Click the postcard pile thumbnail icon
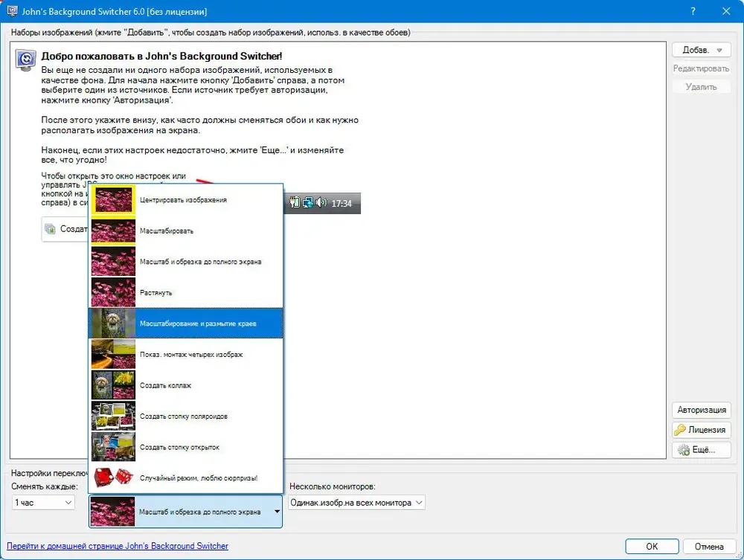 113,447
